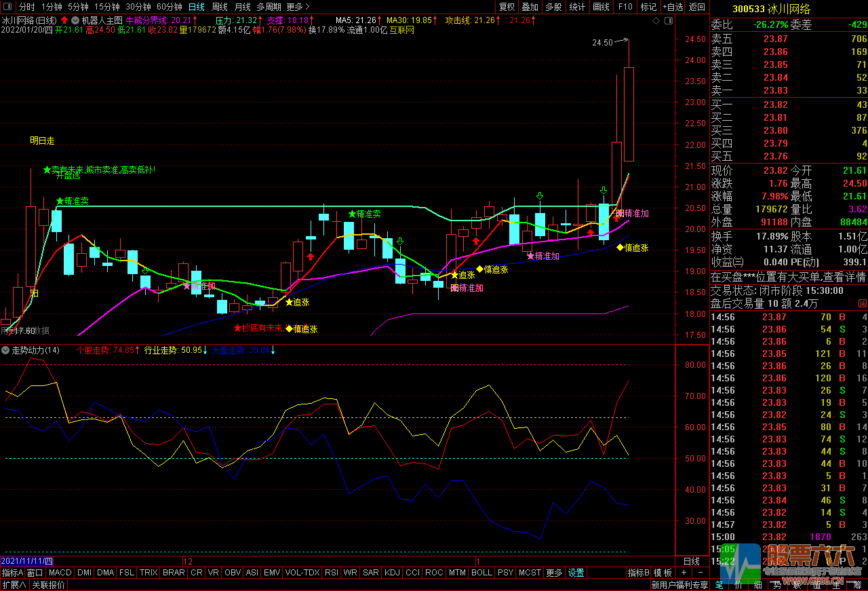Screen dimensions: 868x591
Task: Click the 走势动力(14) indicator title
Action: click(36, 350)
